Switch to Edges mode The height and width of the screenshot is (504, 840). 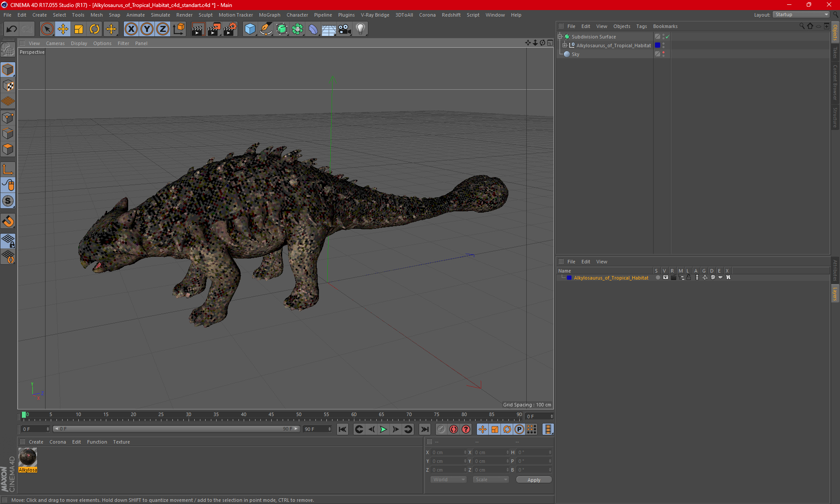coord(8,133)
